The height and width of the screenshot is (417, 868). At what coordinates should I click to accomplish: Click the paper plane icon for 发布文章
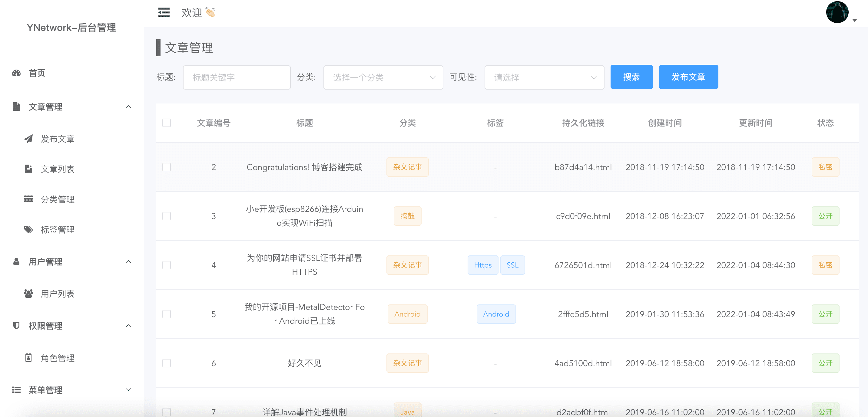[x=29, y=139]
